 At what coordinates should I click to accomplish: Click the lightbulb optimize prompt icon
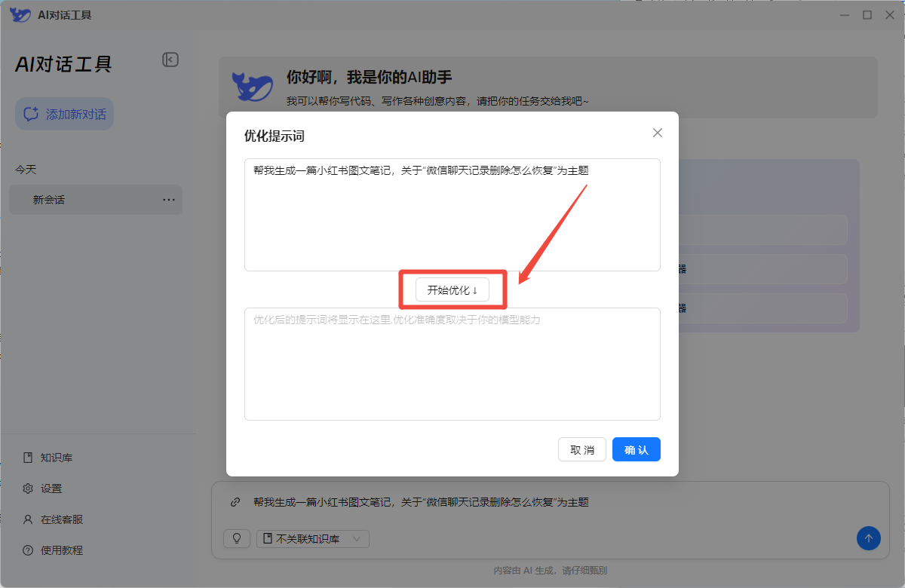[237, 538]
